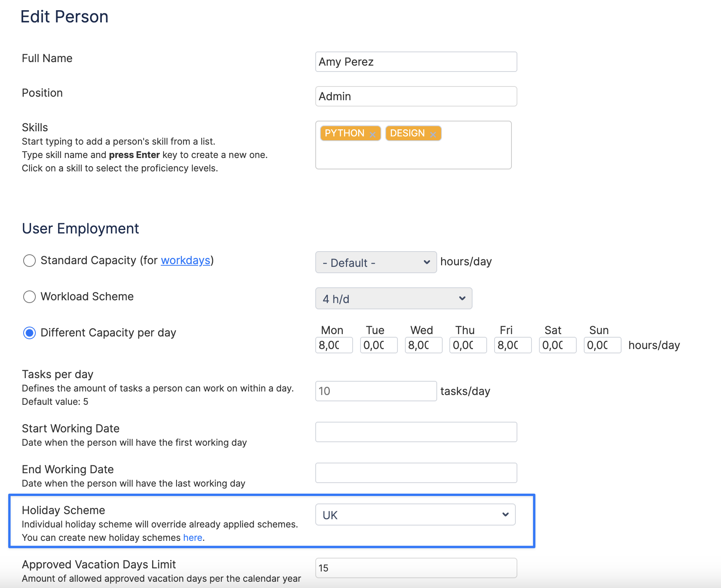Select Workload Scheme radio option
This screenshot has height=588, width=721.
tap(29, 297)
